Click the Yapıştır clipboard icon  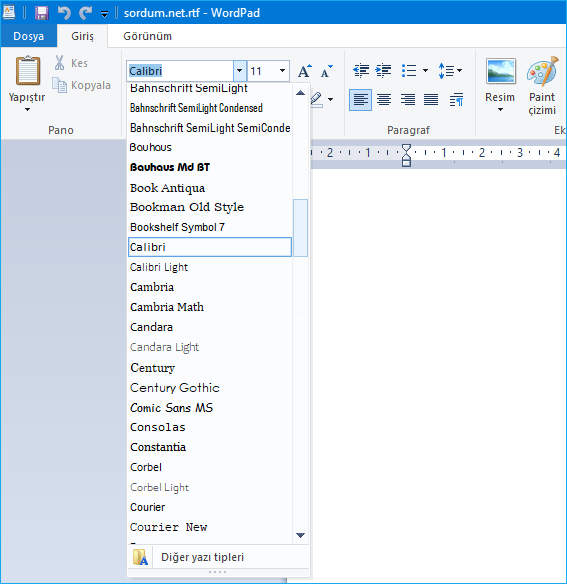click(x=28, y=70)
